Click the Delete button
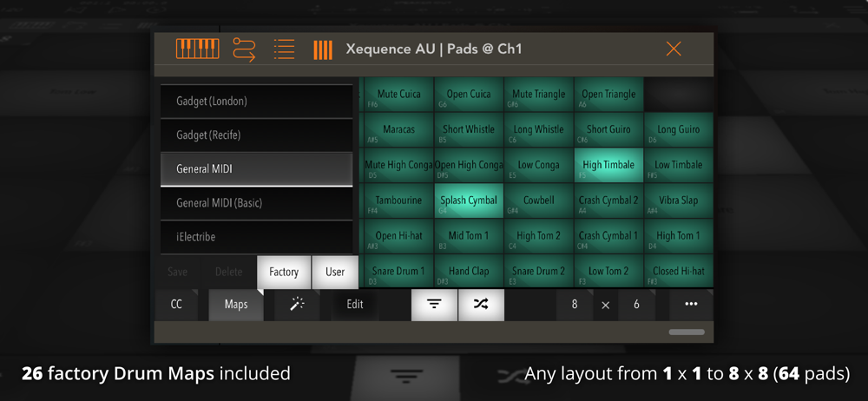The height and width of the screenshot is (401, 868). 228,272
